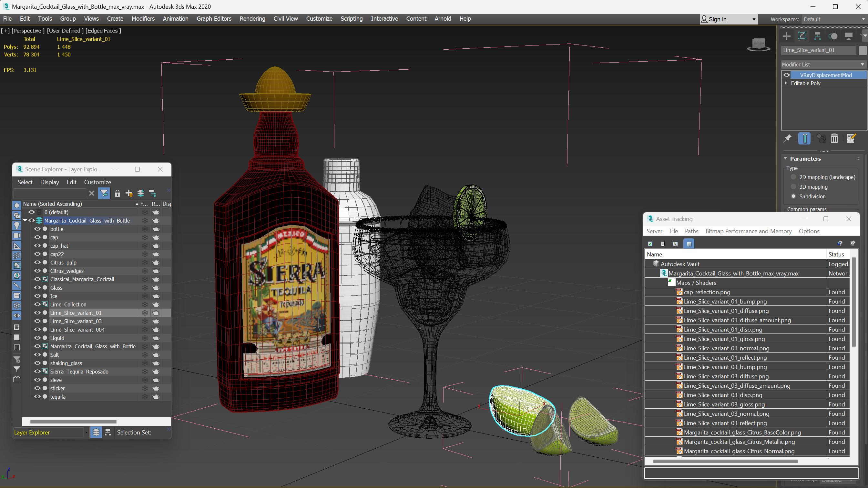Click Asset Tracking horizontal scrollbar
868x488 pixels.
725,462
